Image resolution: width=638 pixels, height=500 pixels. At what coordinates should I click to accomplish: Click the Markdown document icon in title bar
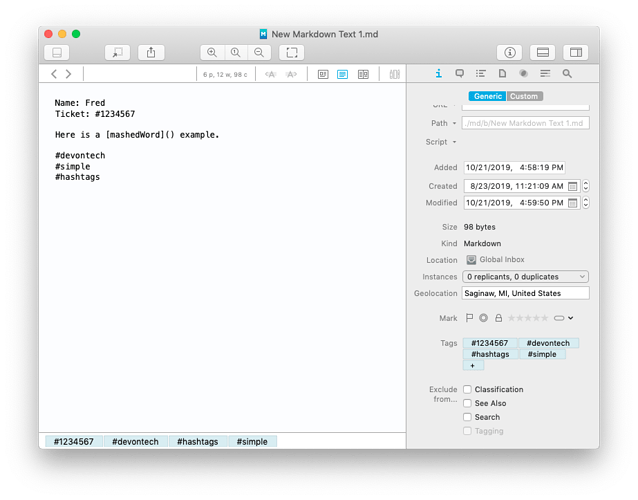[x=263, y=34]
